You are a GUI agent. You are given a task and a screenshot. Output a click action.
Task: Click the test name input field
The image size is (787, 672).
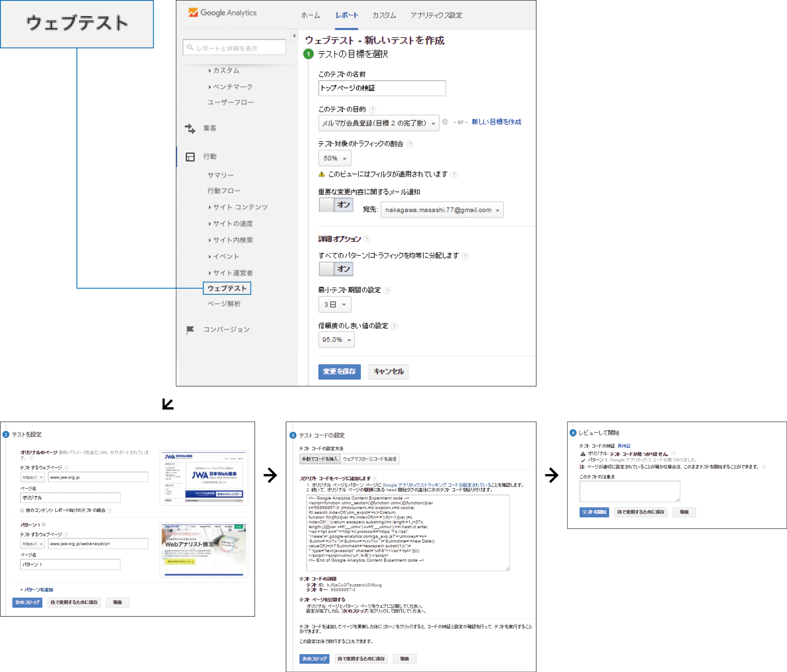point(382,88)
